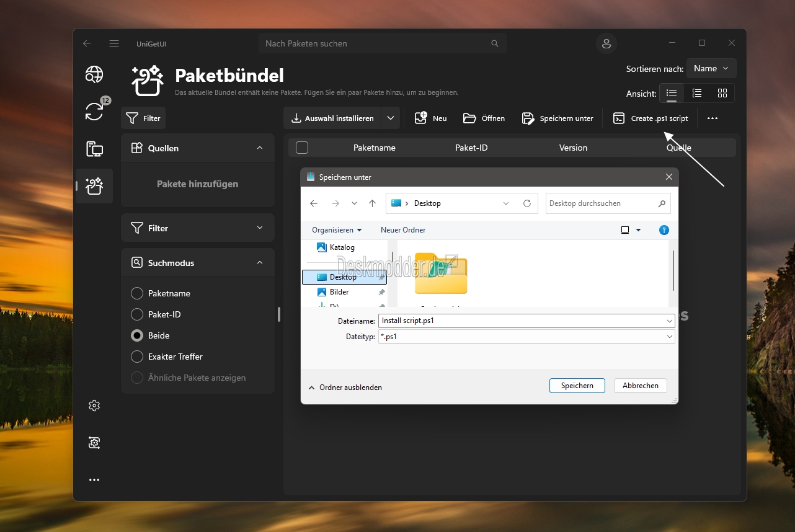Toggle the Filter pane button
The width and height of the screenshot is (795, 532).
click(143, 118)
